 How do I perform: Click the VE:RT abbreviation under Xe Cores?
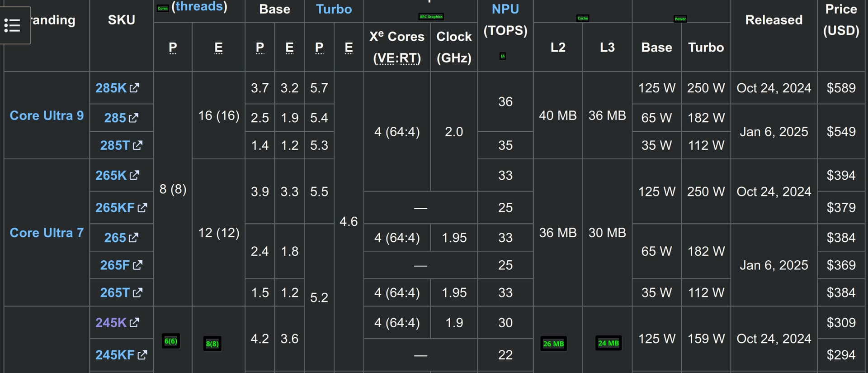[397, 58]
